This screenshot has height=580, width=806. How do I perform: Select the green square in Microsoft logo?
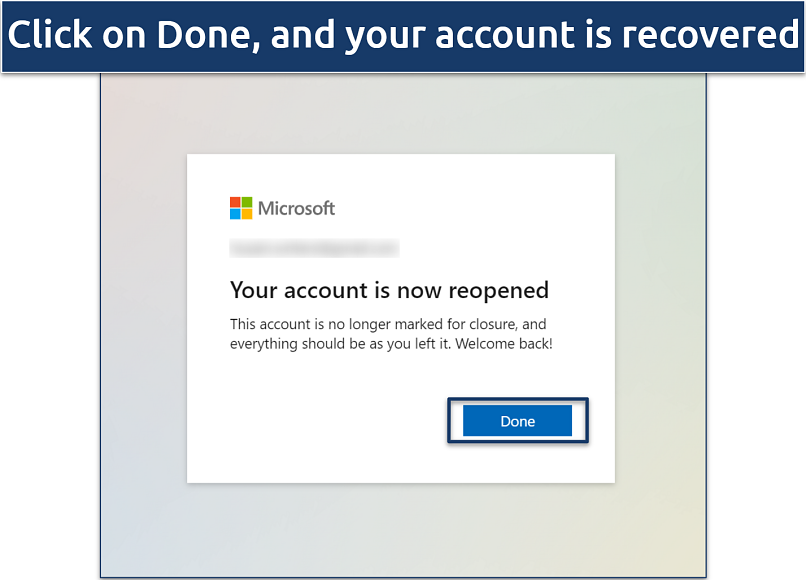click(x=247, y=201)
